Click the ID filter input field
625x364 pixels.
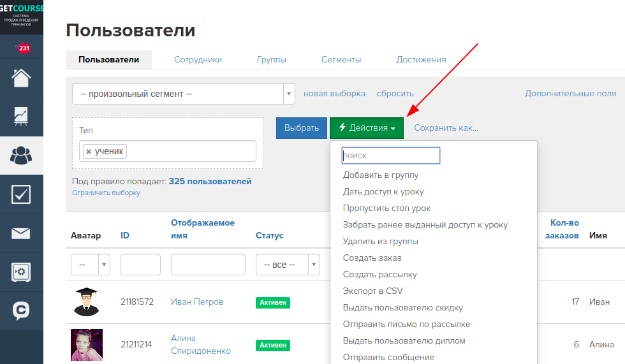click(141, 265)
